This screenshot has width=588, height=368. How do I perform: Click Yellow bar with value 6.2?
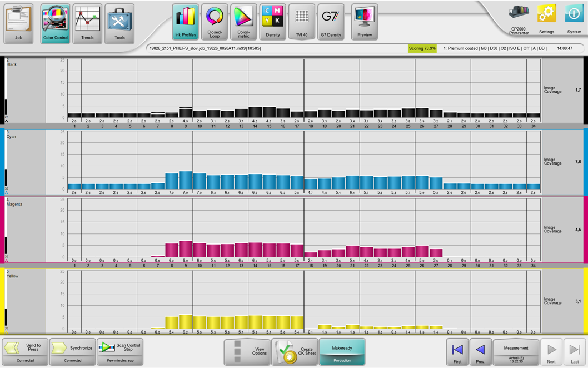tap(186, 321)
